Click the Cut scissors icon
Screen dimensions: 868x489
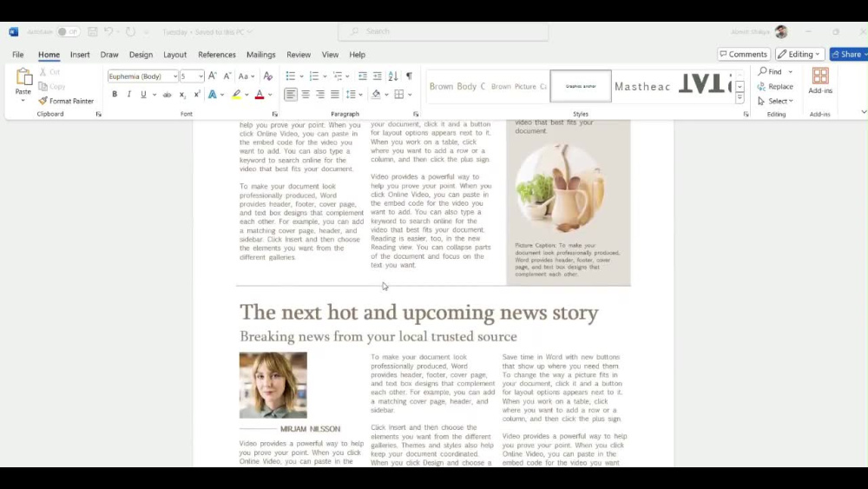coord(43,72)
